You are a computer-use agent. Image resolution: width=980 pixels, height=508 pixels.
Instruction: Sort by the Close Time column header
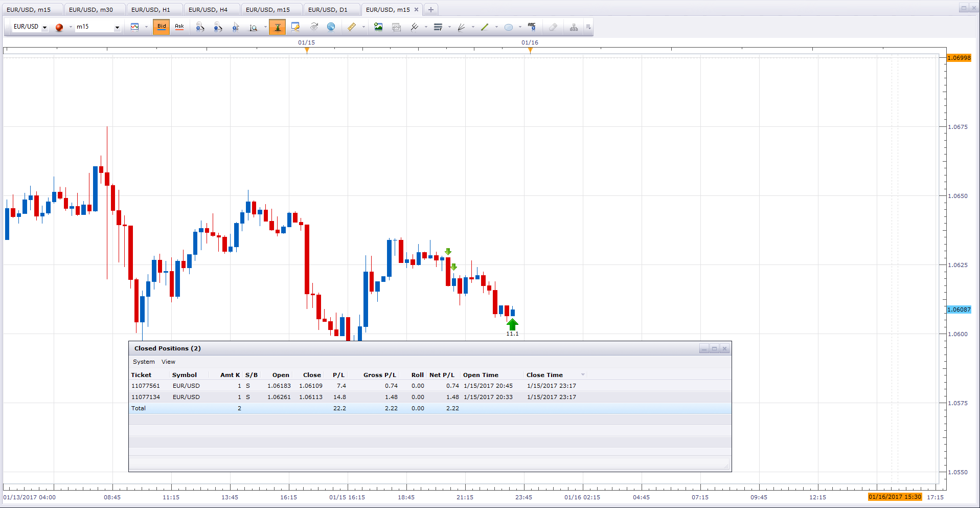click(545, 375)
